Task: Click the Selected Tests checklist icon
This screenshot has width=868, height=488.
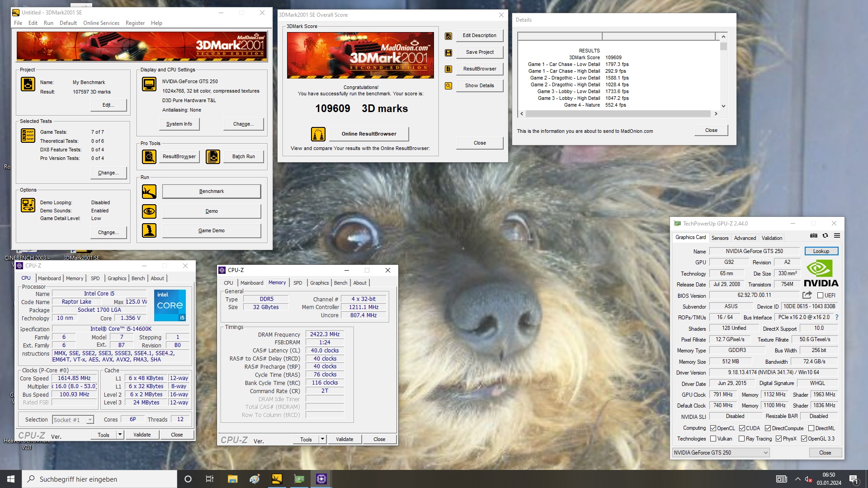Action: click(x=28, y=135)
